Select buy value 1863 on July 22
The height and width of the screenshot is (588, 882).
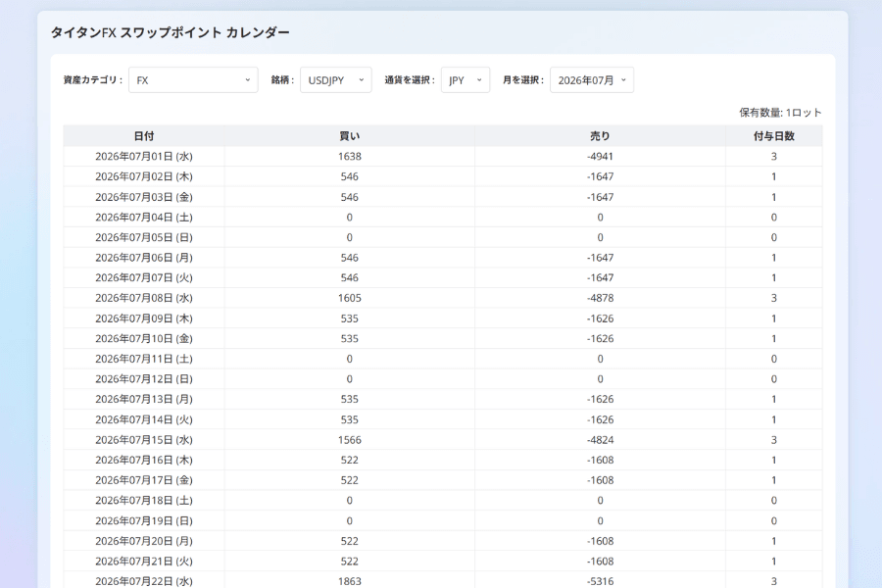349,581
